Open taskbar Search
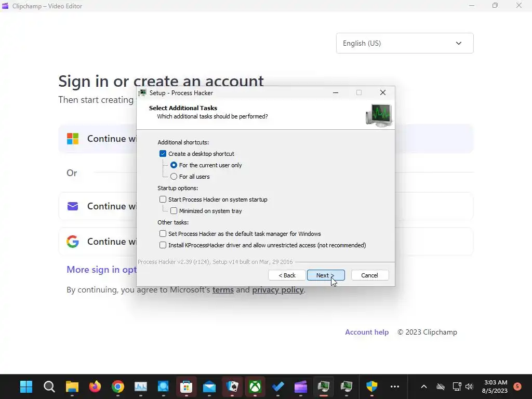Screen dimensions: 532x399 click(49, 387)
